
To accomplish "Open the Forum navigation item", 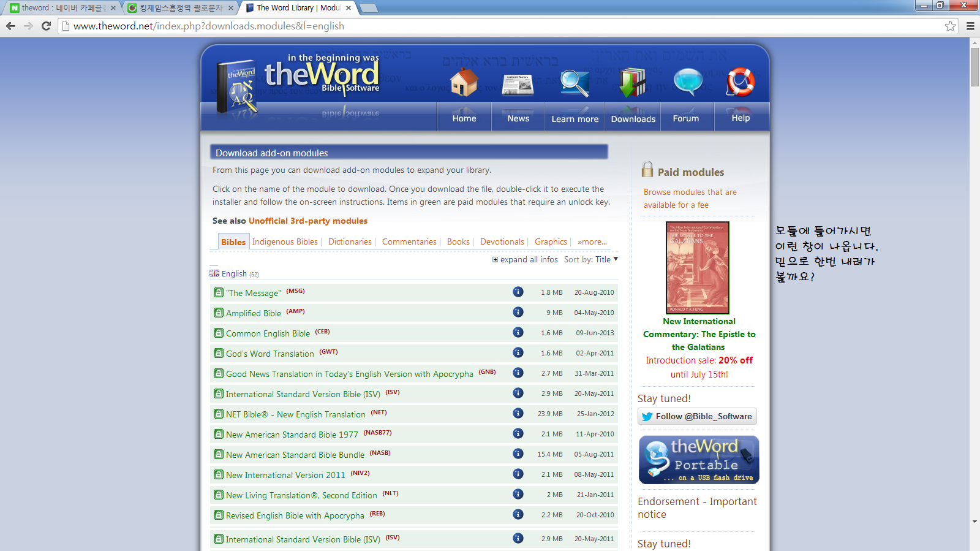I will coord(685,118).
